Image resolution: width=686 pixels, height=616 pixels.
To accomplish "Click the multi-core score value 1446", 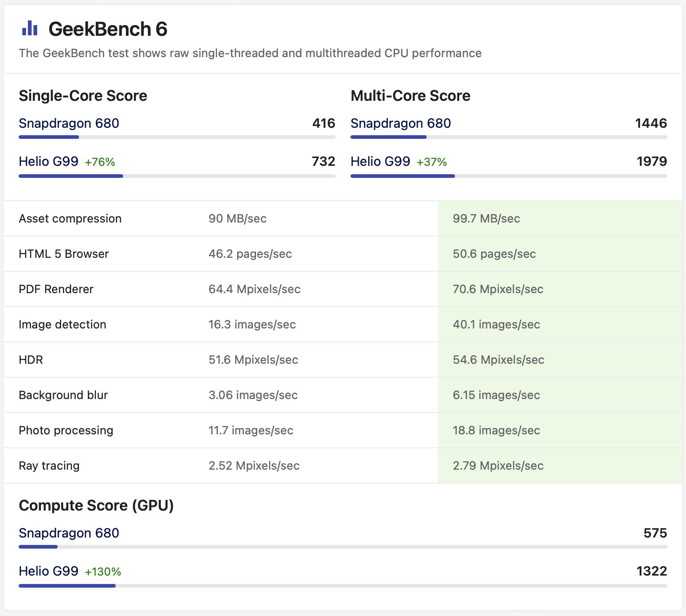I will pos(651,123).
